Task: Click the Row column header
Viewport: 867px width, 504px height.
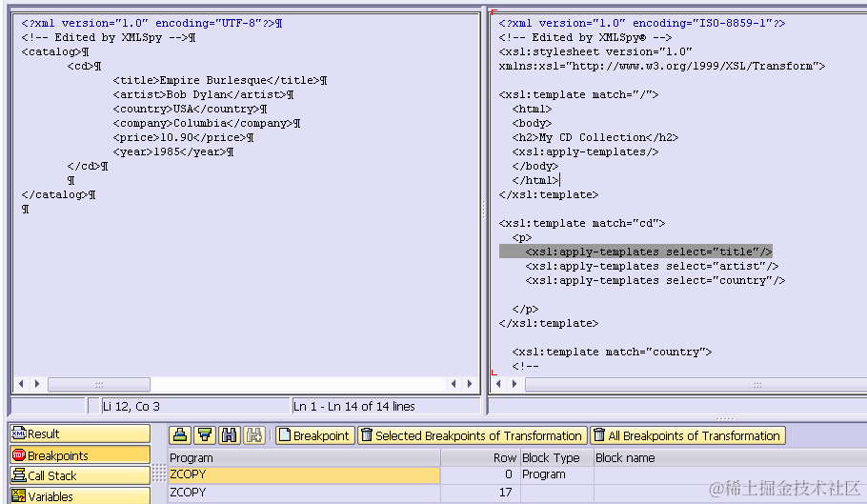Action: [x=479, y=457]
